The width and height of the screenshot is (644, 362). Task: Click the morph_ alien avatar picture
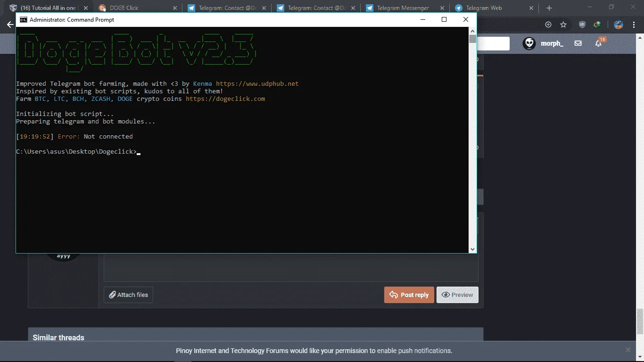tap(529, 43)
